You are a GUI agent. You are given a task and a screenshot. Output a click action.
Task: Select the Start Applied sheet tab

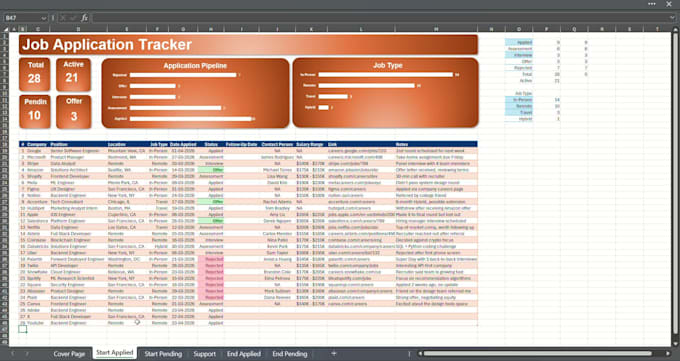[x=114, y=353]
